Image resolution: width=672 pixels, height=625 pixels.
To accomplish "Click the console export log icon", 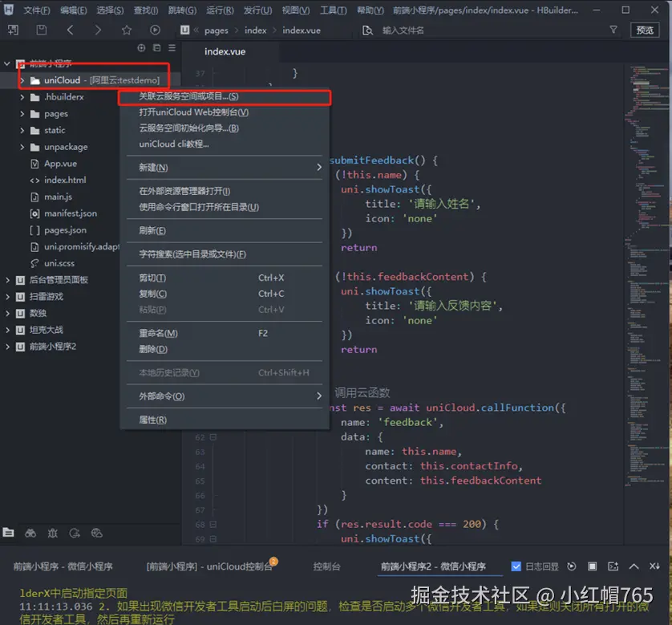I will 613,566.
